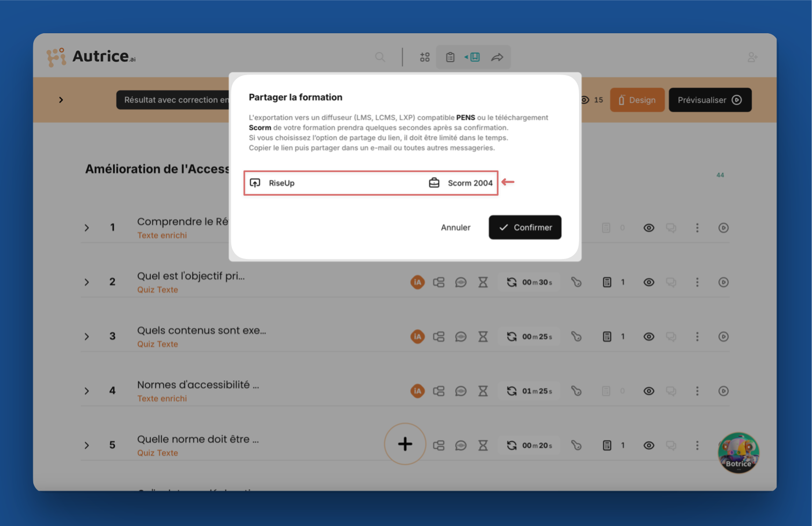Expand row 2 Quel est l'objectif
This screenshot has height=526, width=812.
tap(87, 282)
